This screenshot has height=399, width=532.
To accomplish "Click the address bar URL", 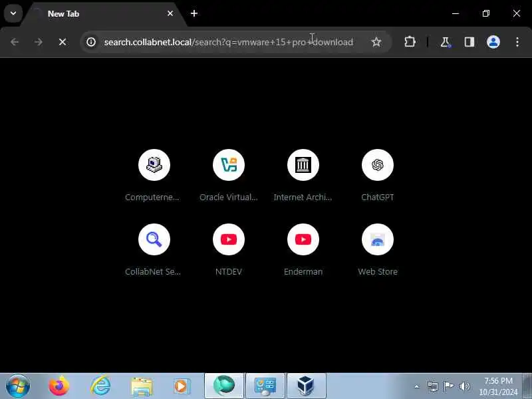I will pyautogui.click(x=228, y=42).
